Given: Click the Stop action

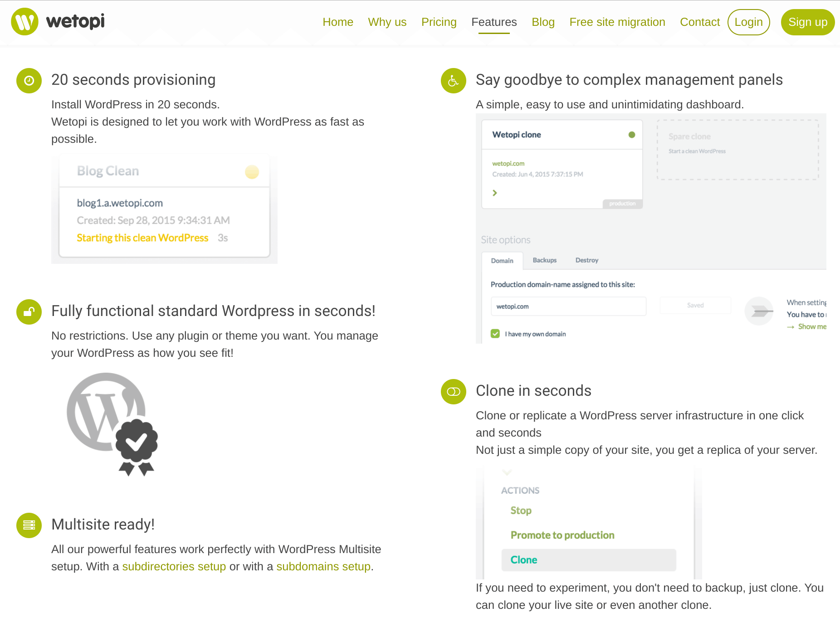Looking at the screenshot, I should pos(521,510).
